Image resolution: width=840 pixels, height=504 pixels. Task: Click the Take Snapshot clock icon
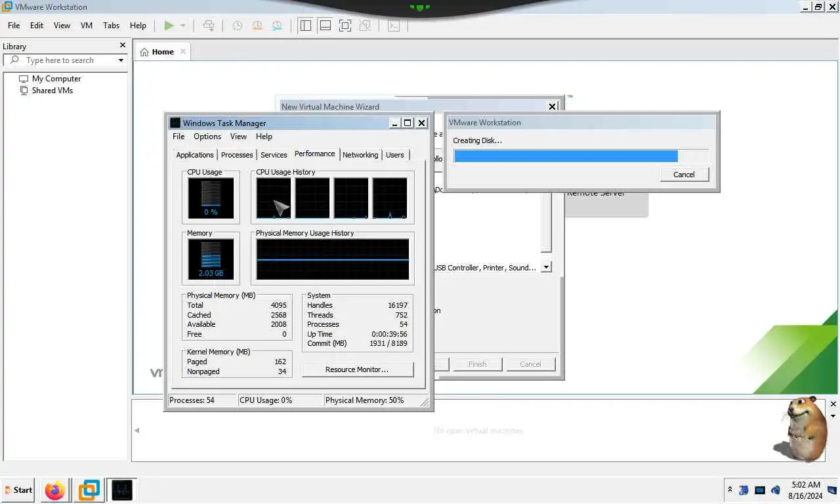237,26
